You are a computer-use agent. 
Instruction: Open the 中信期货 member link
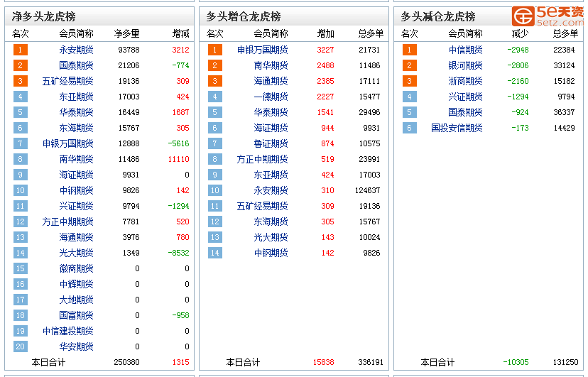tap(465, 50)
